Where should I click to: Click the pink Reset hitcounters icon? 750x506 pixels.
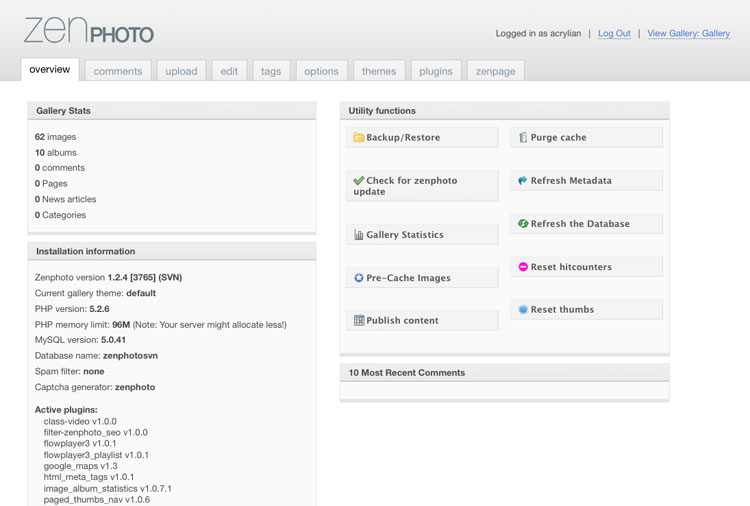pyautogui.click(x=523, y=267)
